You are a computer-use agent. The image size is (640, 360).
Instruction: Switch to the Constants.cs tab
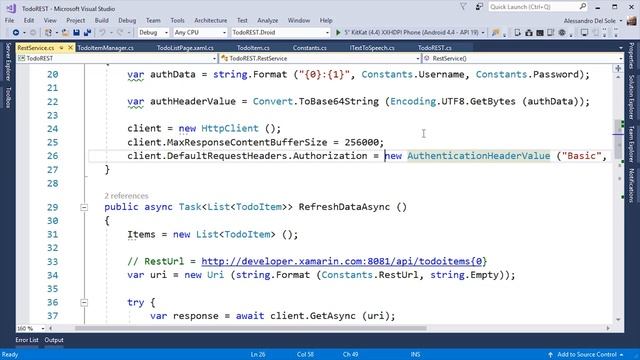[x=309, y=48]
